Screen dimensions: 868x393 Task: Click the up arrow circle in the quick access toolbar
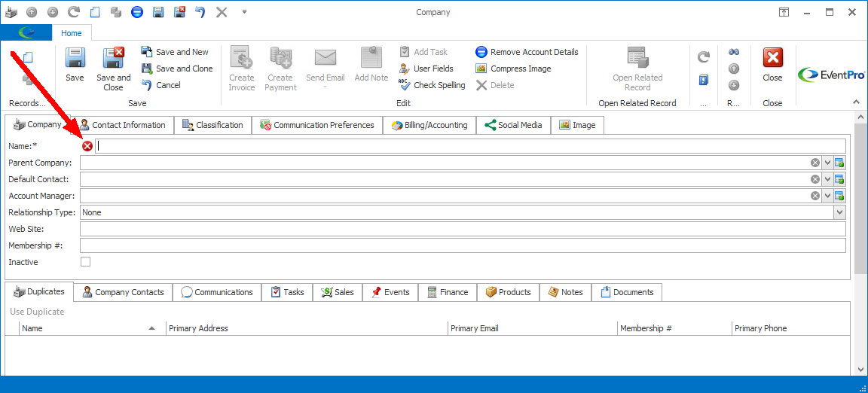pos(32,12)
